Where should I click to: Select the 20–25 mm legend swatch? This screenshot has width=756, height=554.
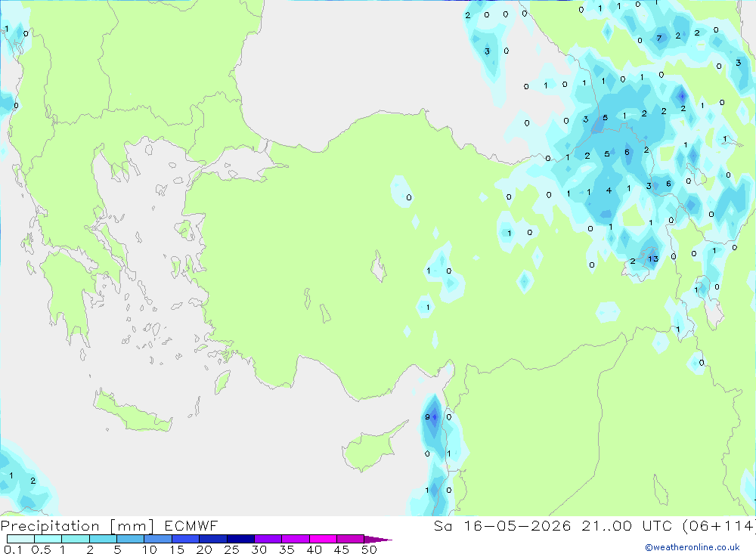pos(212,539)
